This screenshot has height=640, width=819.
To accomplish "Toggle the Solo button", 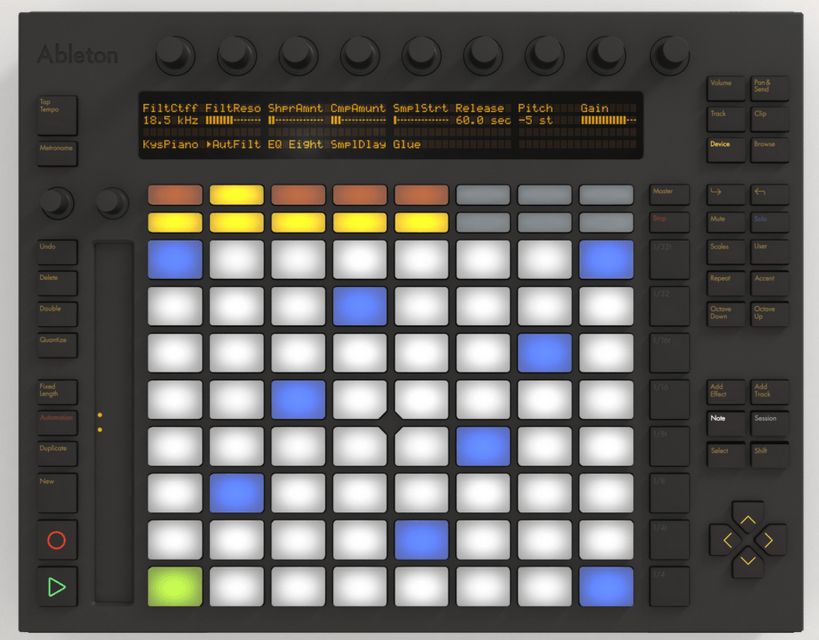I will (768, 221).
